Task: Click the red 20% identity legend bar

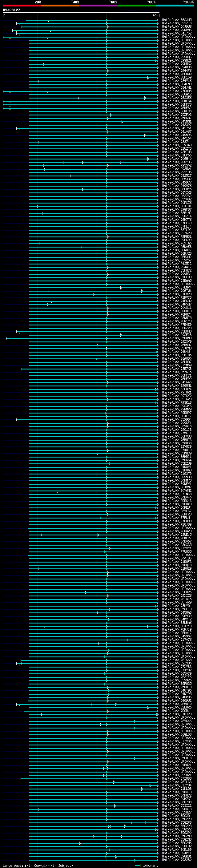Action: coord(22,6)
